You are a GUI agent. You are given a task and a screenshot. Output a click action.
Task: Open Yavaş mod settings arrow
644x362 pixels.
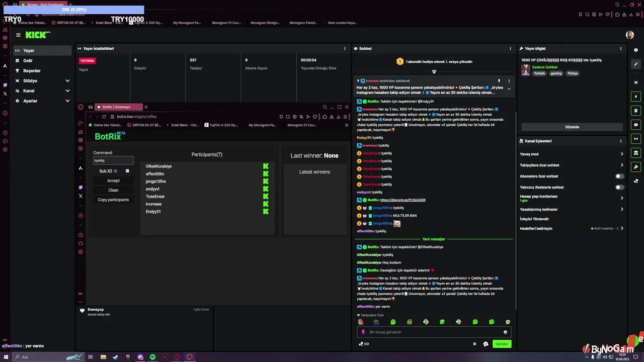point(622,154)
